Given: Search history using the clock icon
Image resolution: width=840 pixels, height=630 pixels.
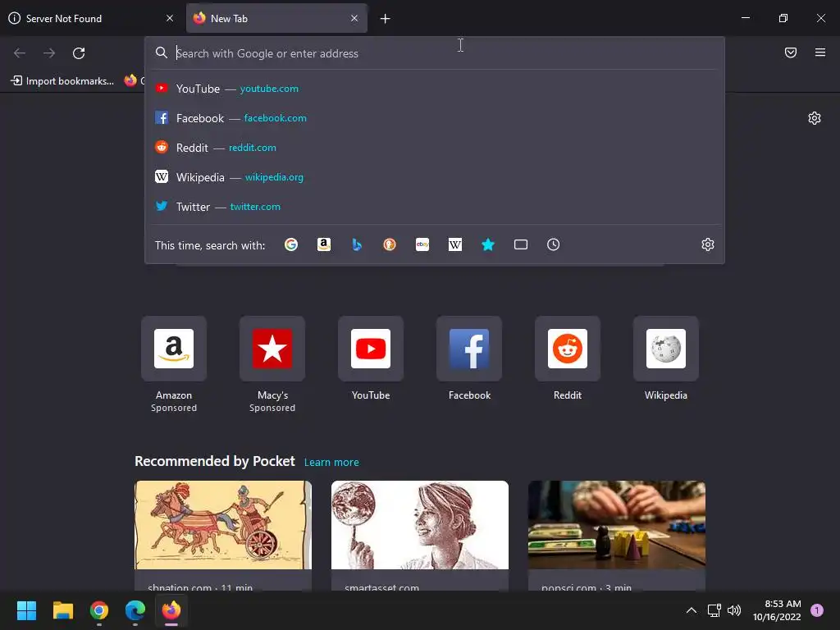Looking at the screenshot, I should pos(554,244).
